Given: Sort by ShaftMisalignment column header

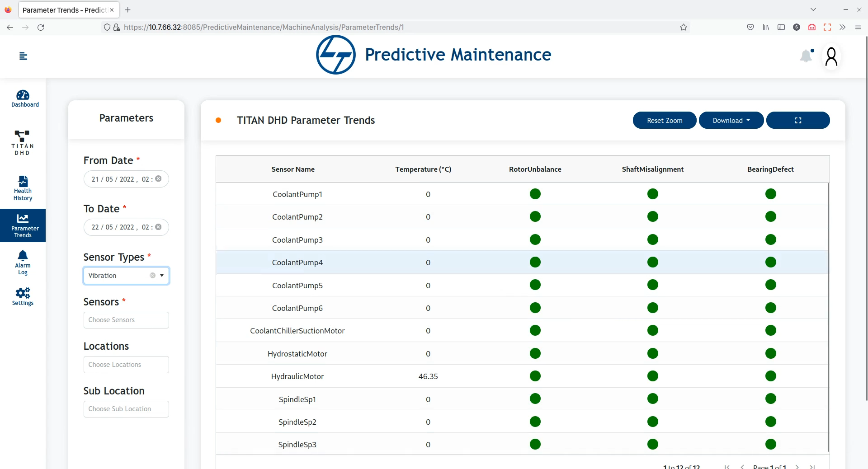Looking at the screenshot, I should (652, 169).
